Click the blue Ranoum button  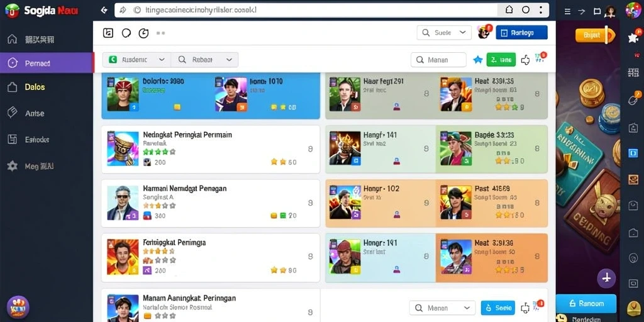pyautogui.click(x=586, y=304)
